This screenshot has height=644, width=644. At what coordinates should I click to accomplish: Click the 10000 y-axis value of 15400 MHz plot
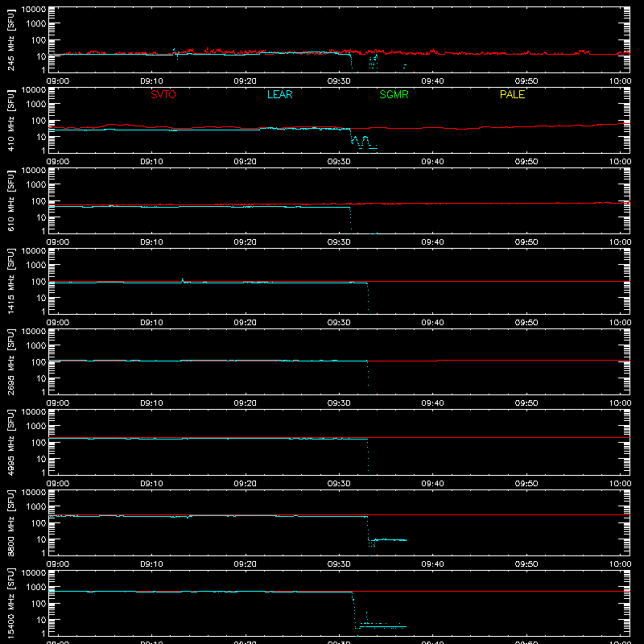tap(34, 573)
